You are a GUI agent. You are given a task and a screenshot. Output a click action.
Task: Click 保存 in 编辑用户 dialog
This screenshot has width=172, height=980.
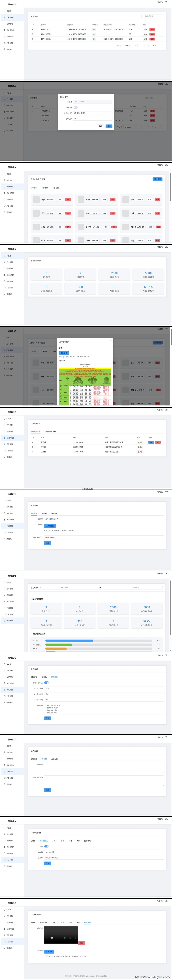tap(109, 126)
